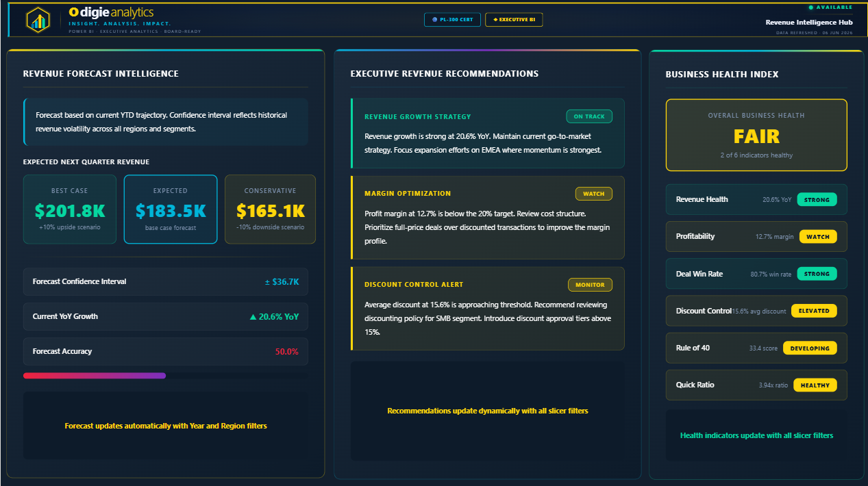Click the forecast accuracy progress bar
Image resolution: width=868 pixels, height=486 pixels.
pyautogui.click(x=166, y=375)
